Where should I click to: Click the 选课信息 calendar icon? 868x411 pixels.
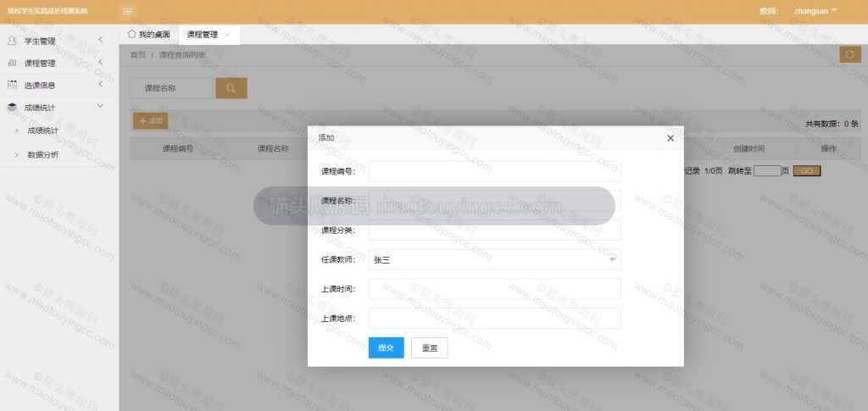click(12, 86)
